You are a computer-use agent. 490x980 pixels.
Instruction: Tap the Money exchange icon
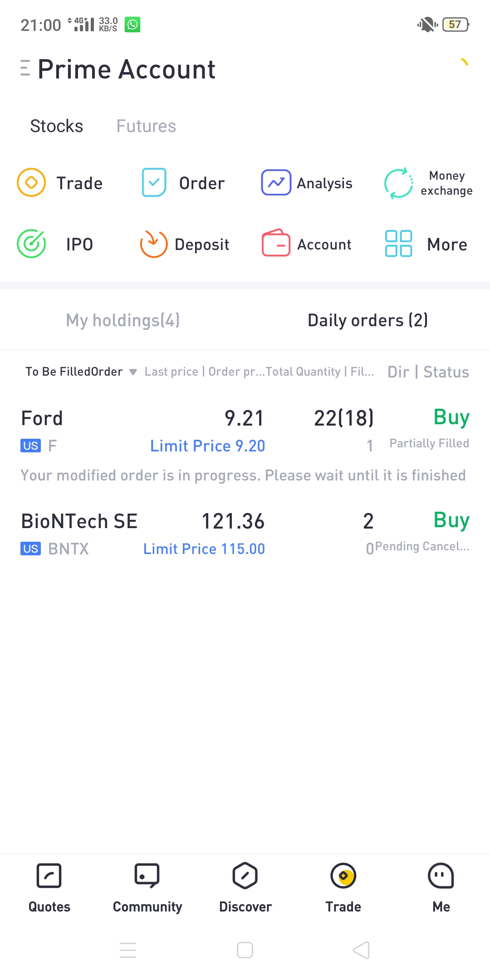(x=398, y=183)
